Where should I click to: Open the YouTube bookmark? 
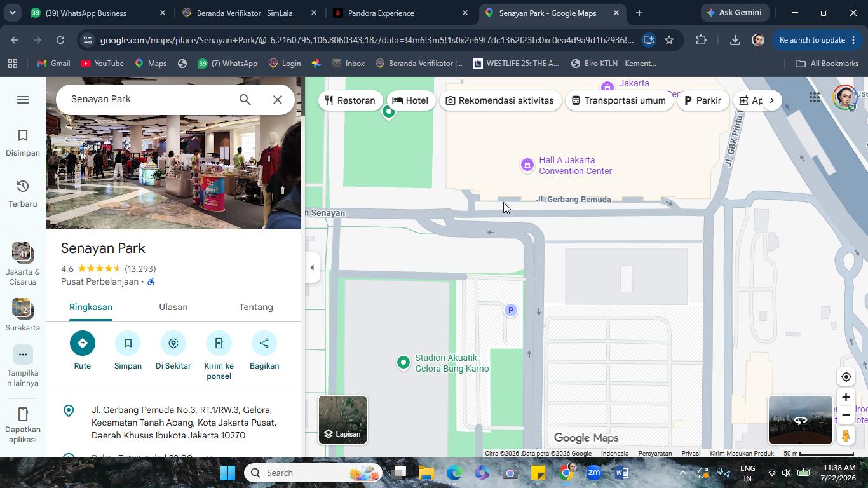[102, 64]
